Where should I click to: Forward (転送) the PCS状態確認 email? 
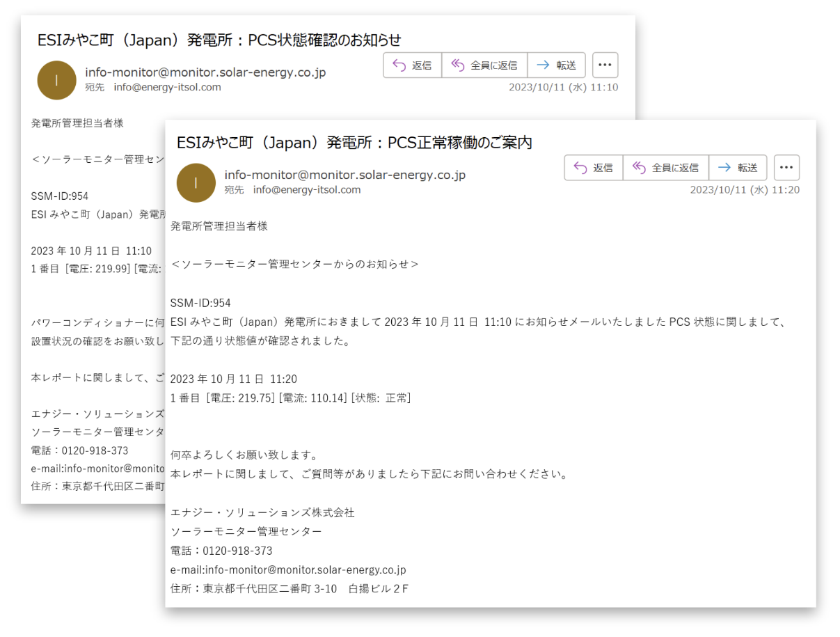(x=557, y=65)
